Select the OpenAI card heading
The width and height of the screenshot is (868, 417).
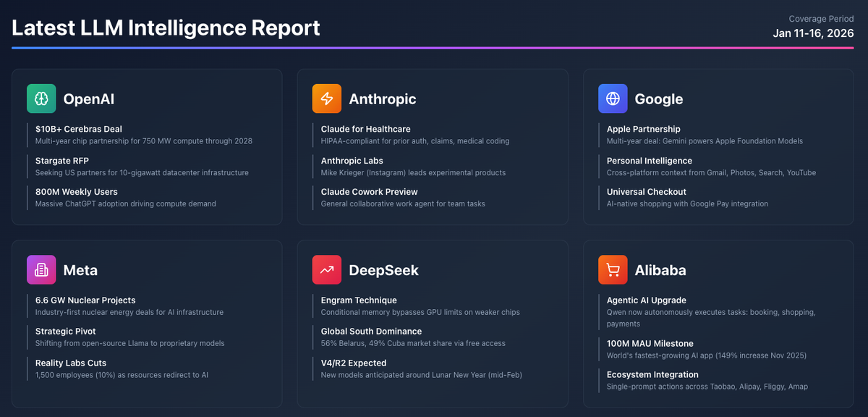(89, 99)
